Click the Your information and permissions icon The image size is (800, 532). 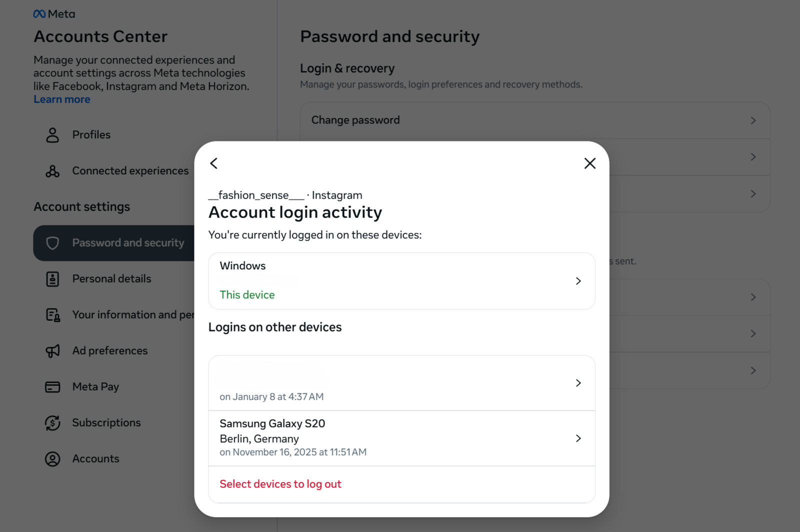tap(52, 314)
